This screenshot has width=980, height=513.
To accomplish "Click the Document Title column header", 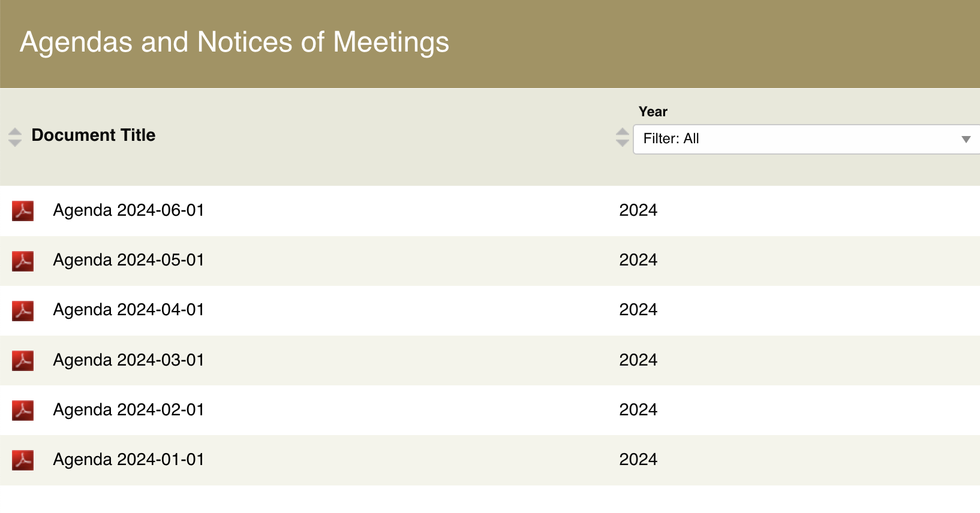I will (94, 135).
